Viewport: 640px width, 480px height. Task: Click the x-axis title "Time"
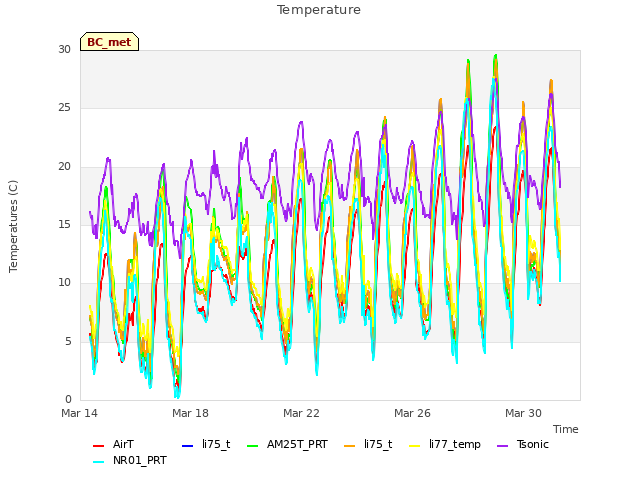(x=566, y=429)
